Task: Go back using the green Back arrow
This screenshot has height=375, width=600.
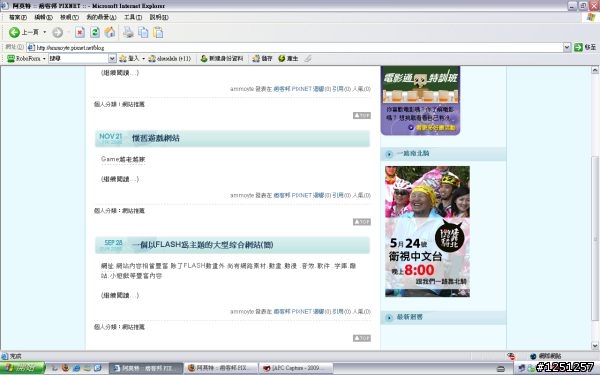Action: click(x=14, y=33)
